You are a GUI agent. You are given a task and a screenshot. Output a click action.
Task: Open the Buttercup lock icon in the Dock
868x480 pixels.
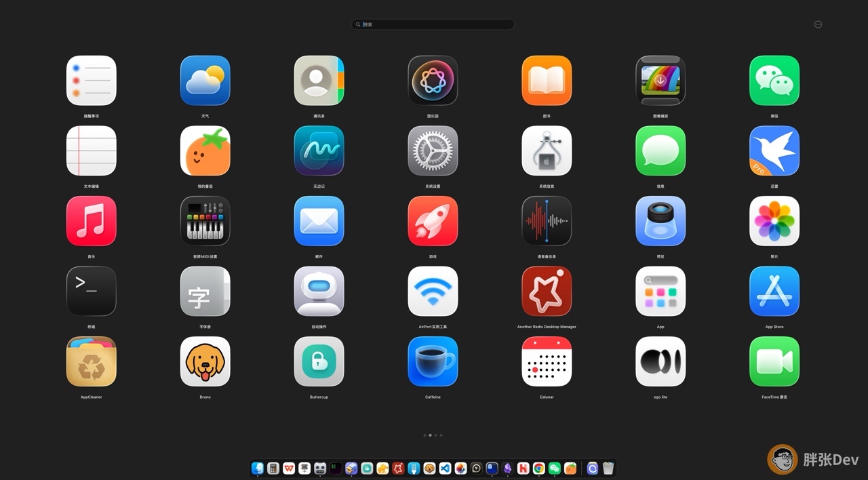(x=367, y=468)
